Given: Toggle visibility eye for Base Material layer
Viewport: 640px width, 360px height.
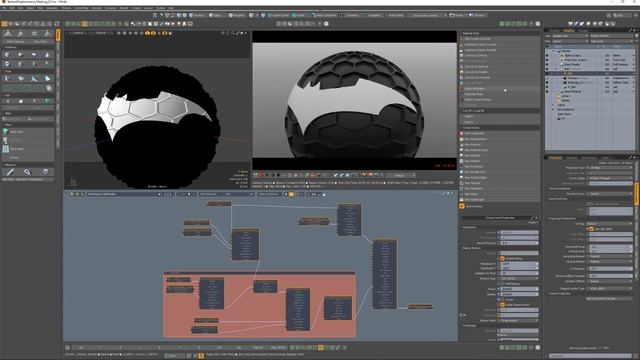Looking at the screenshot, I should click(547, 91).
